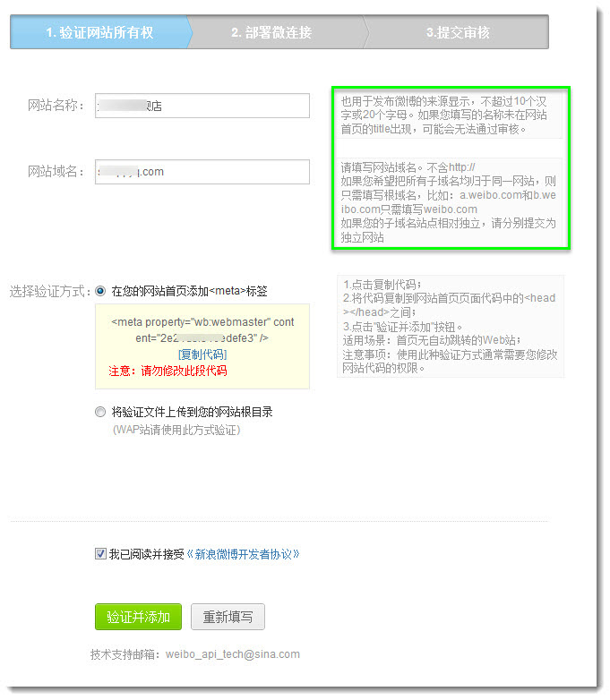
Task: Click the 重新填写 reset button
Action: tap(228, 617)
